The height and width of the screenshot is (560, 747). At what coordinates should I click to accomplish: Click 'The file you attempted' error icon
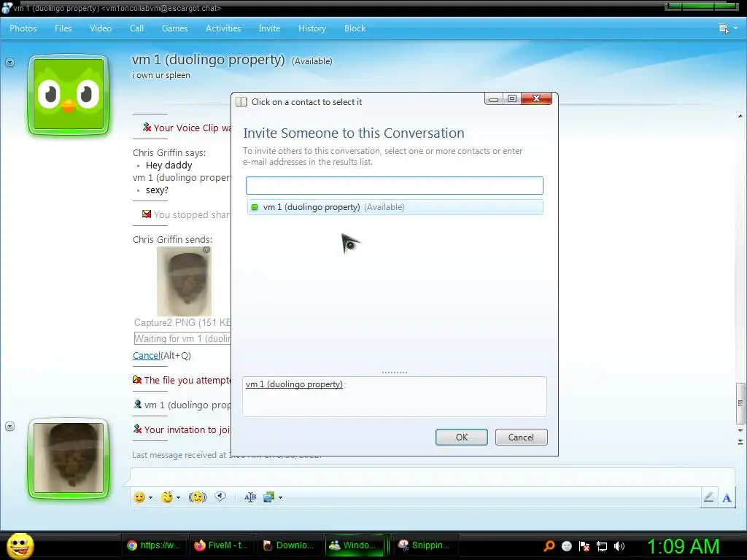coord(137,379)
